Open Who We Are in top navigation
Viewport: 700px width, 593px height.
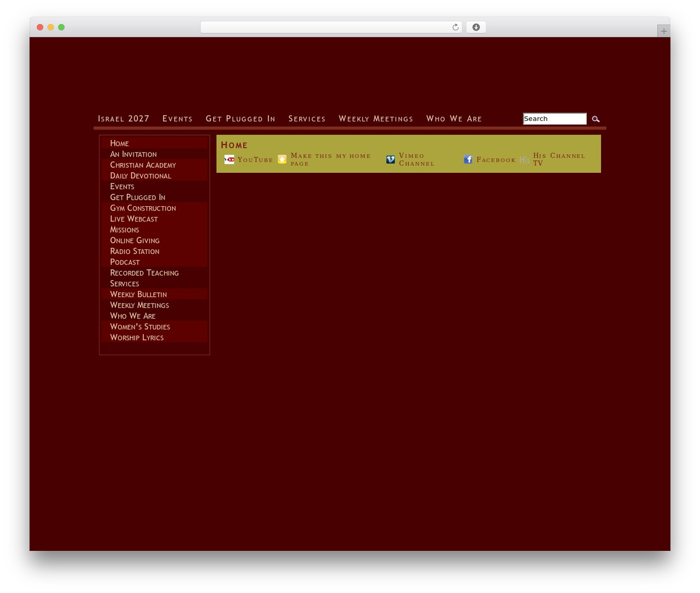pyautogui.click(x=454, y=119)
